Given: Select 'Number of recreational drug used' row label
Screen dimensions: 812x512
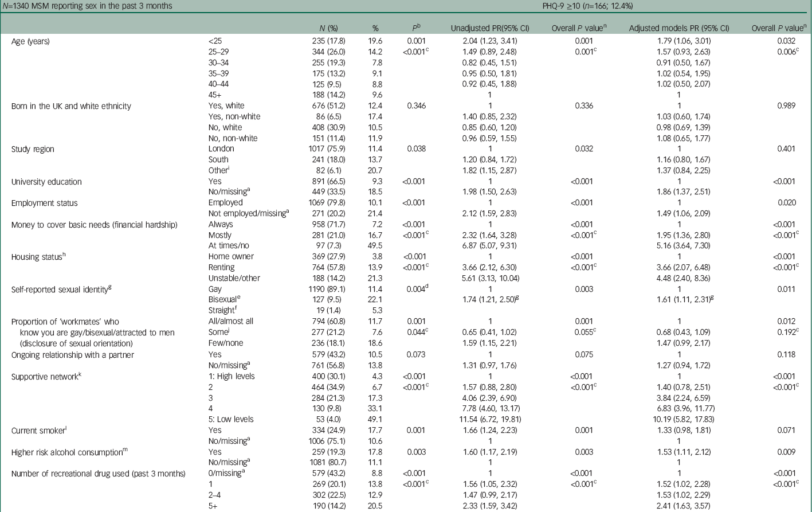Looking at the screenshot, I should click(98, 473).
